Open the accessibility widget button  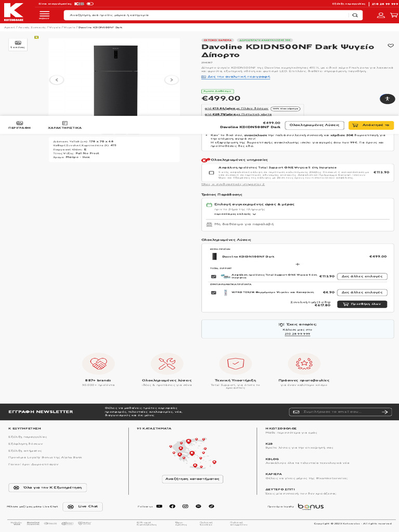pyautogui.click(x=387, y=99)
